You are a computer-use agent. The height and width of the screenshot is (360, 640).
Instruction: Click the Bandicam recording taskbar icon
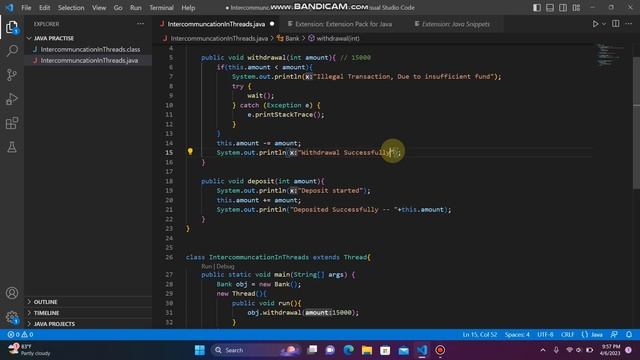click(x=440, y=350)
